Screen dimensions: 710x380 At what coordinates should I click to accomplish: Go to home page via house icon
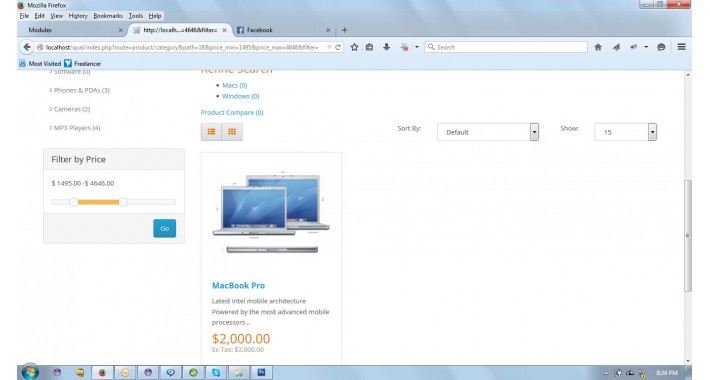coord(598,47)
